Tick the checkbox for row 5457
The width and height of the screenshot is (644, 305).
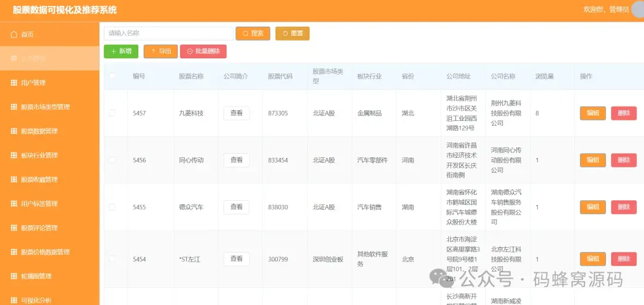(x=112, y=113)
